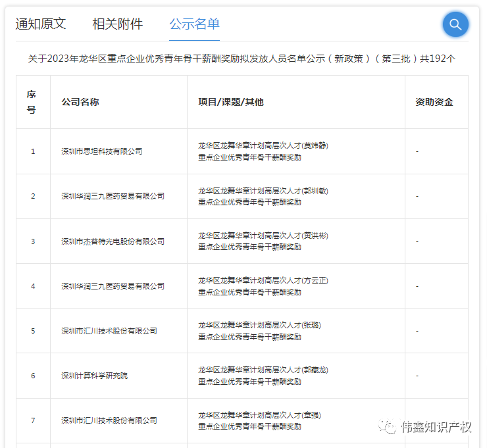Select 深圳市杰普特光电股份有限公司 in row 3

click(113, 241)
